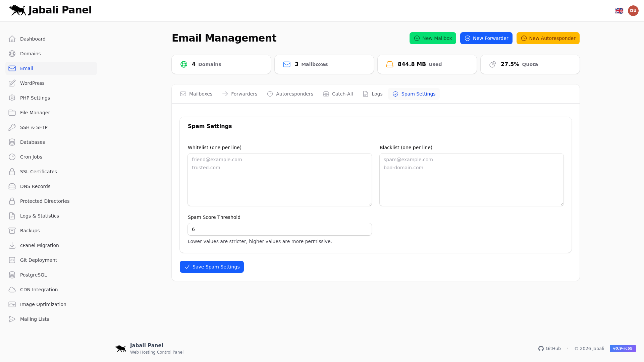Click inside the Blacklist textarea
644x362 pixels.
(x=471, y=180)
